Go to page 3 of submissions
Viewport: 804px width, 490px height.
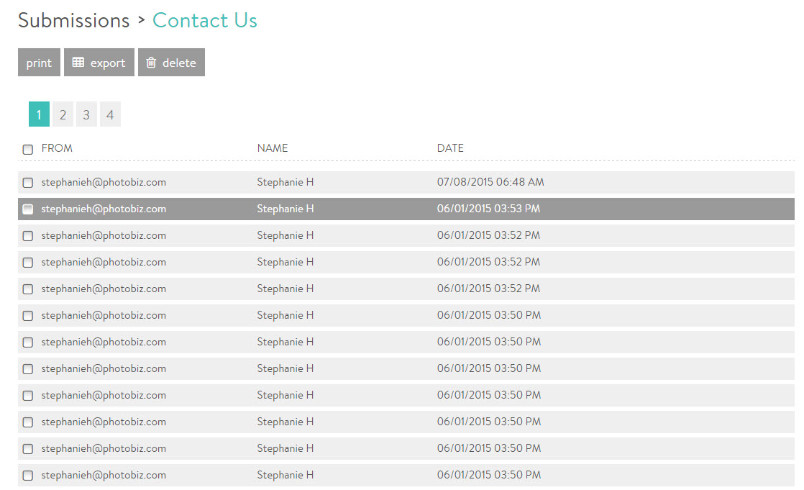click(x=86, y=114)
